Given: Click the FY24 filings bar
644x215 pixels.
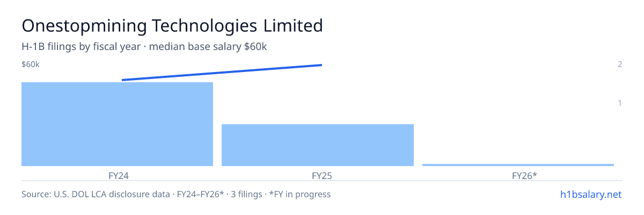Looking at the screenshot, I should [x=117, y=124].
